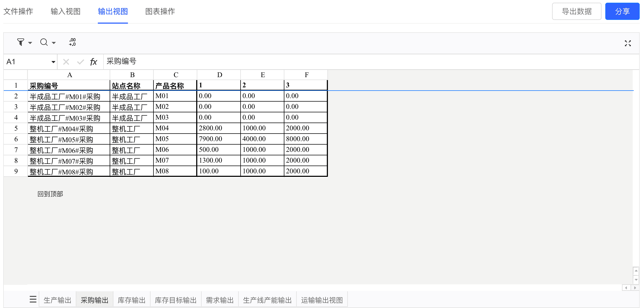
Task: Select the select-all corner box
Action: (16, 75)
